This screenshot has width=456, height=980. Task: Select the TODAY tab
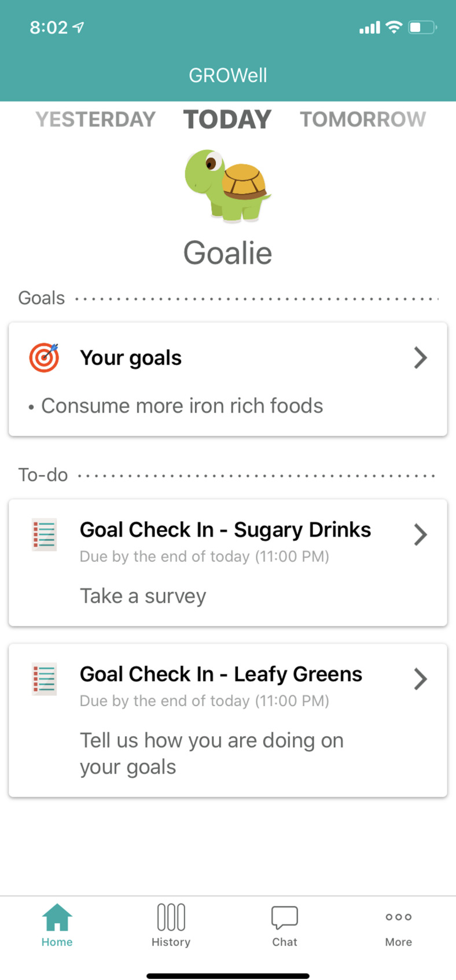[x=227, y=119]
